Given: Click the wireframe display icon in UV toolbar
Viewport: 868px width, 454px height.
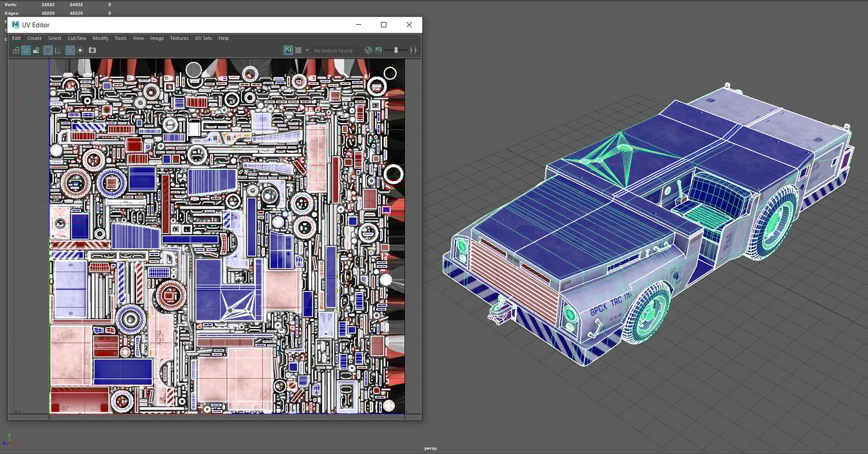Looking at the screenshot, I should [x=16, y=50].
